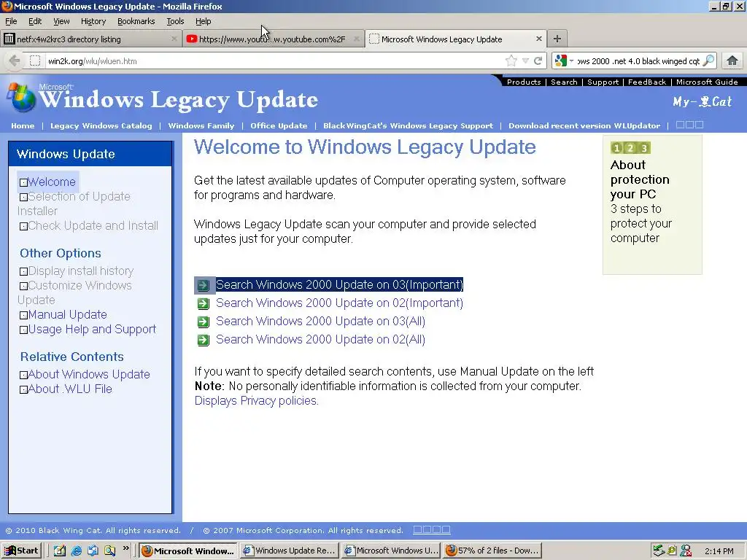This screenshot has height=560, width=747.
Task: Click the 1 2 3 steps icon
Action: [630, 147]
